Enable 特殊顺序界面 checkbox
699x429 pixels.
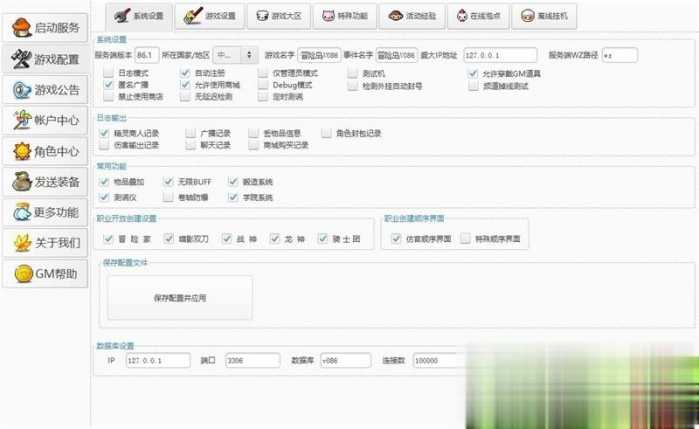[x=465, y=239]
